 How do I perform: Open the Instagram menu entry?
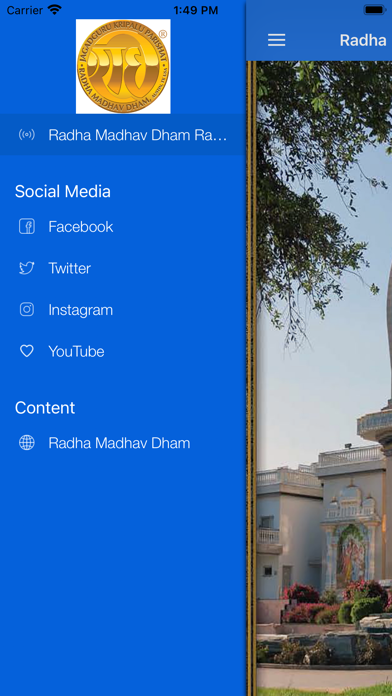[123, 309]
